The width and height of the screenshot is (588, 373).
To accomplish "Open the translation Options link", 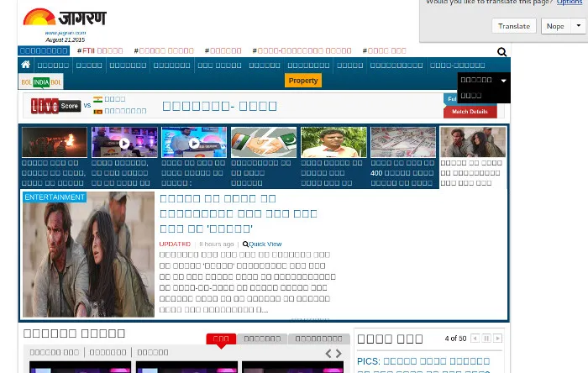I will 570,3.
